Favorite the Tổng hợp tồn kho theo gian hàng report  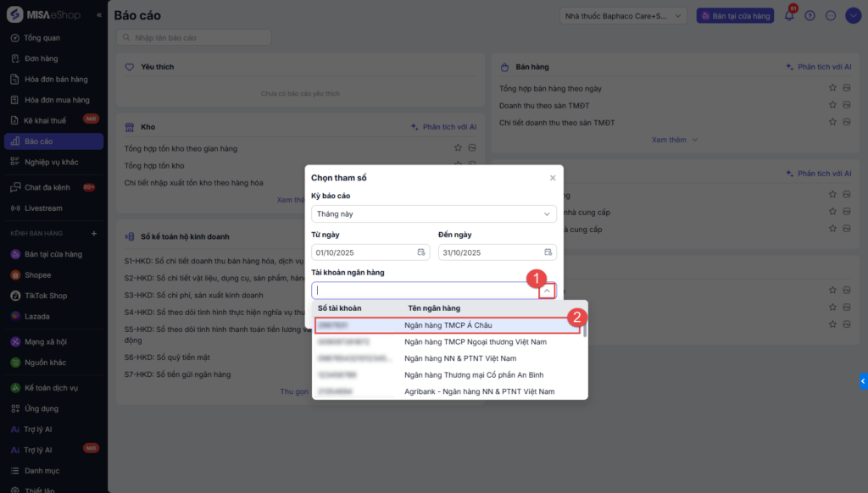pyautogui.click(x=458, y=147)
